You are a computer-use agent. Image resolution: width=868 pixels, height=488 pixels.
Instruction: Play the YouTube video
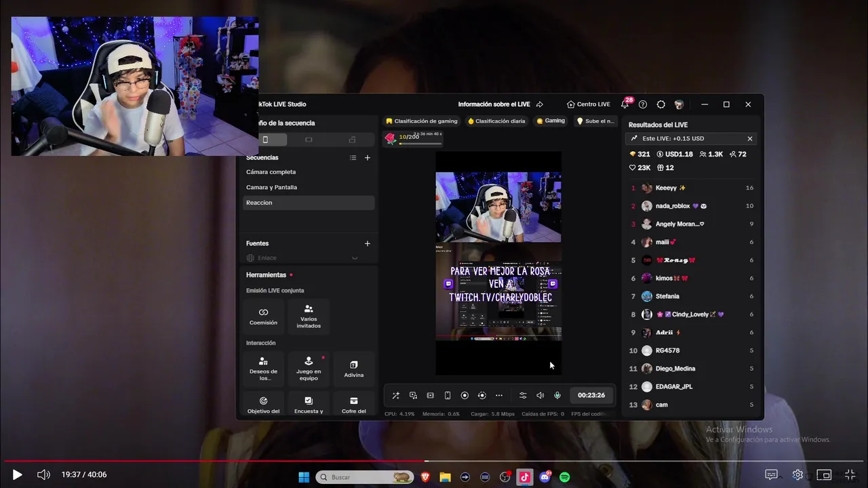17,475
